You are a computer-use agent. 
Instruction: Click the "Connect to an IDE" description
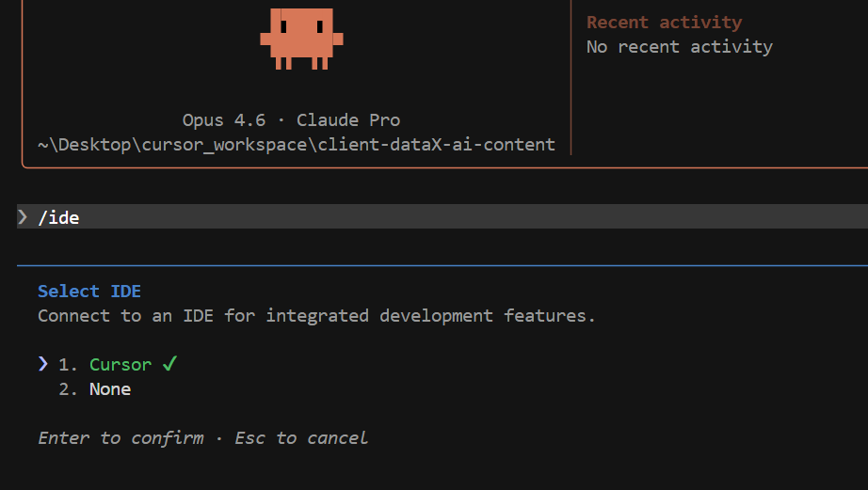point(316,315)
